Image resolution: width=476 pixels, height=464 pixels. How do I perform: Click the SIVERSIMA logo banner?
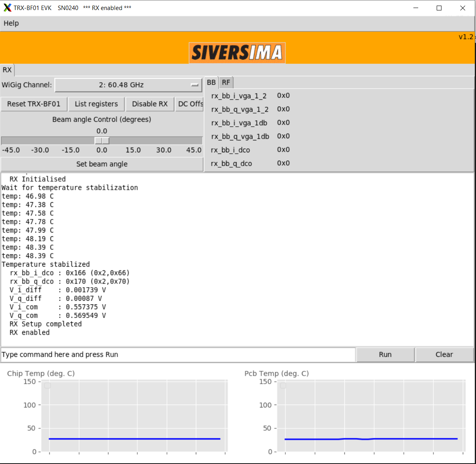pyautogui.click(x=237, y=53)
